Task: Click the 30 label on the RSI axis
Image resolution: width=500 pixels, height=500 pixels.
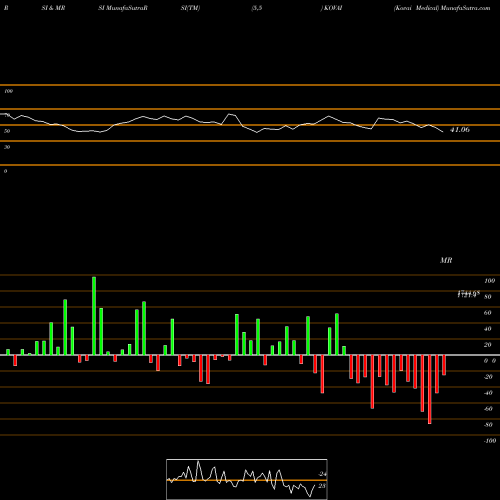Action: tap(7, 147)
